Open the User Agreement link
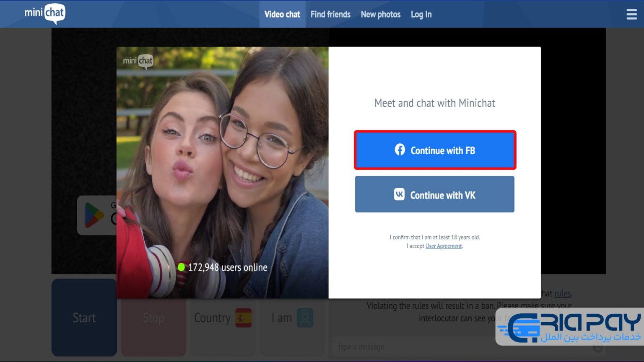 [443, 246]
